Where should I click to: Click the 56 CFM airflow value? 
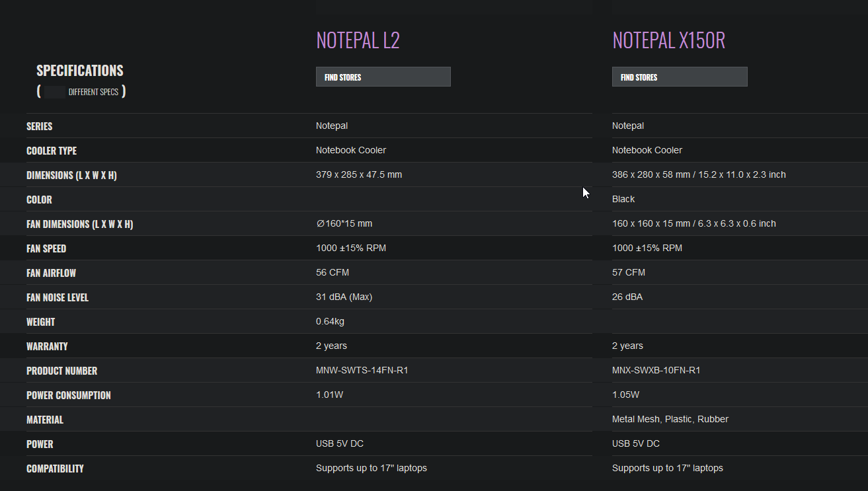[x=333, y=272]
